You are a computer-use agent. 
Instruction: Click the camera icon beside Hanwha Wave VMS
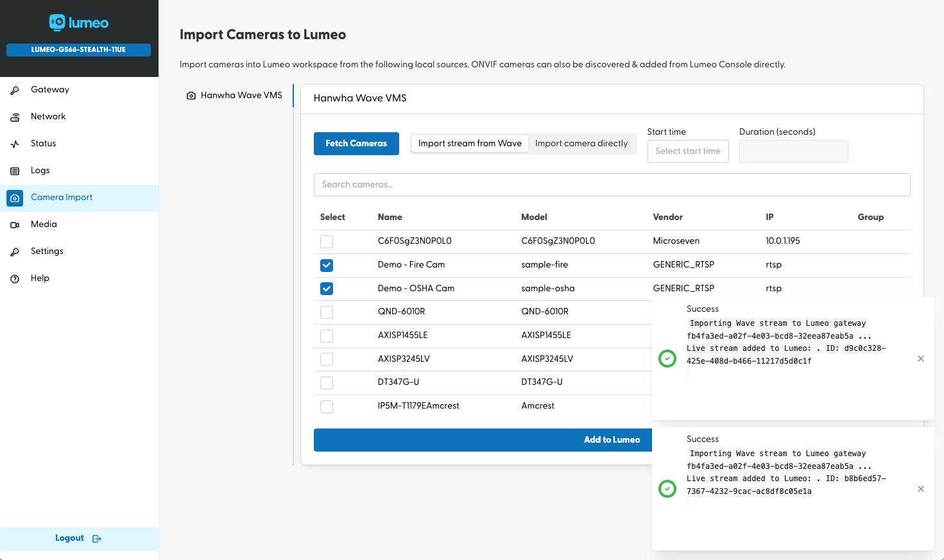point(191,96)
